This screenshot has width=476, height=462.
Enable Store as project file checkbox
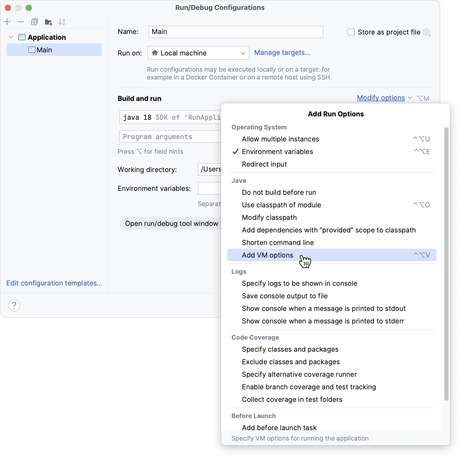coord(351,32)
